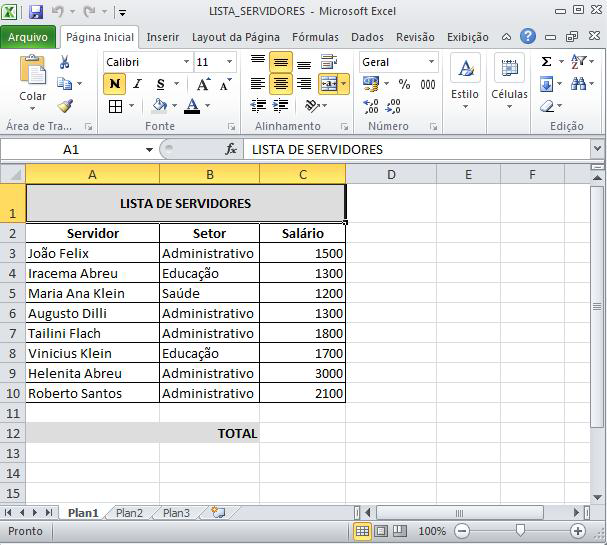This screenshot has height=545, width=607.
Task: Click the borders grid icon
Action: [115, 106]
